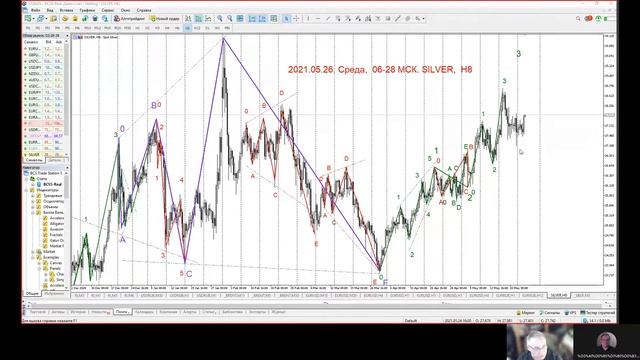This screenshot has width=640, height=360.
Task: Open the dropdown arrow beside Profiles
Action: 46,19
